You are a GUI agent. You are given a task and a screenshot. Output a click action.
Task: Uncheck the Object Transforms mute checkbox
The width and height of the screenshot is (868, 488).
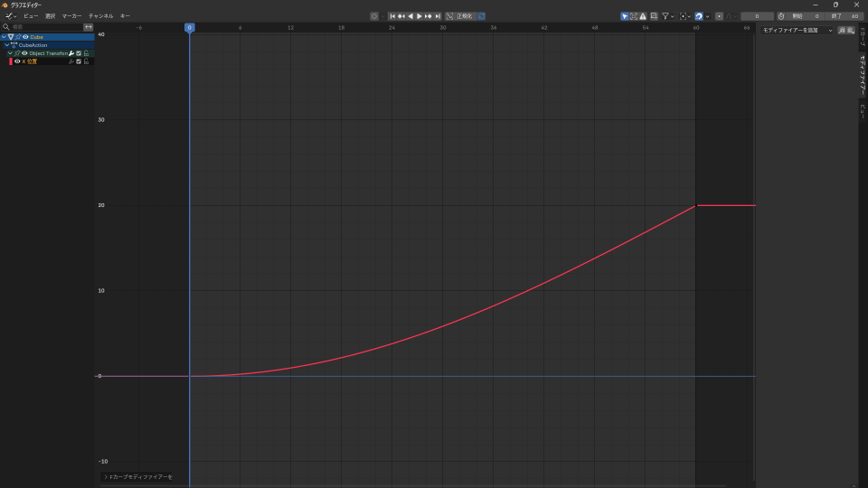79,53
